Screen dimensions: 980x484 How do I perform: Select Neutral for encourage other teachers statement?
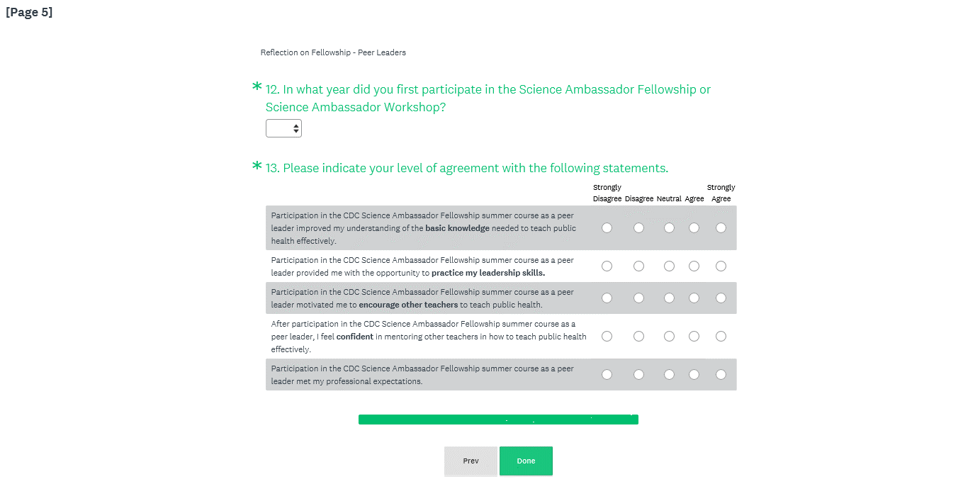point(669,298)
